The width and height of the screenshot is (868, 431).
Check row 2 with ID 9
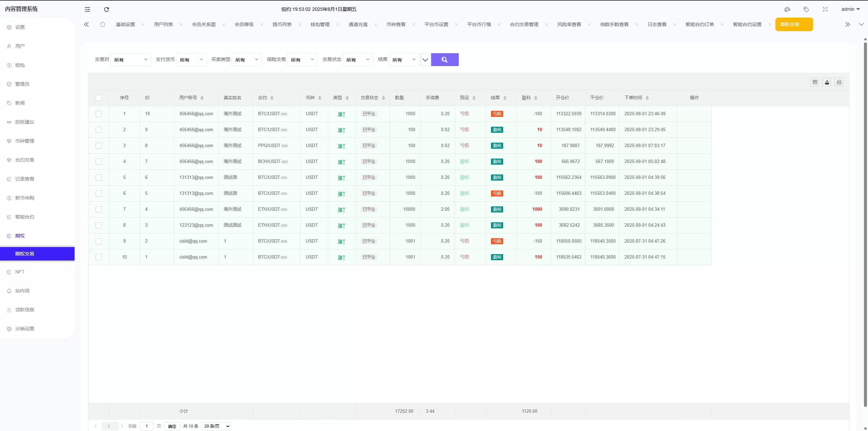pyautogui.click(x=99, y=130)
